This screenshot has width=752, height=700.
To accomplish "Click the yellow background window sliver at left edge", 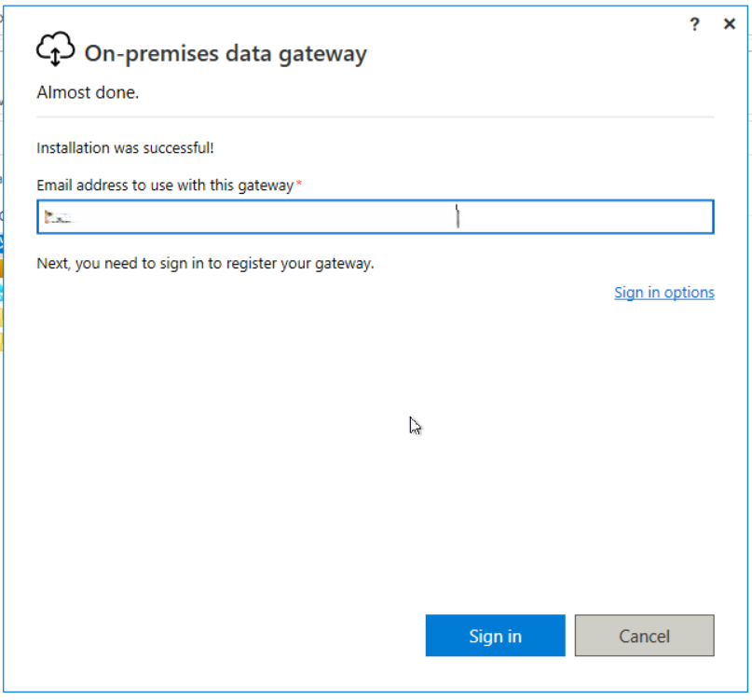I will click(x=1, y=270).
